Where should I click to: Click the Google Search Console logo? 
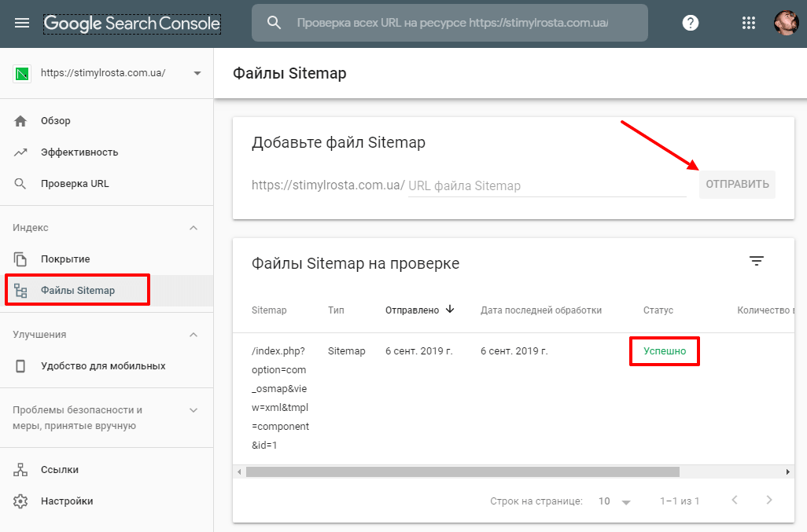[x=132, y=24]
